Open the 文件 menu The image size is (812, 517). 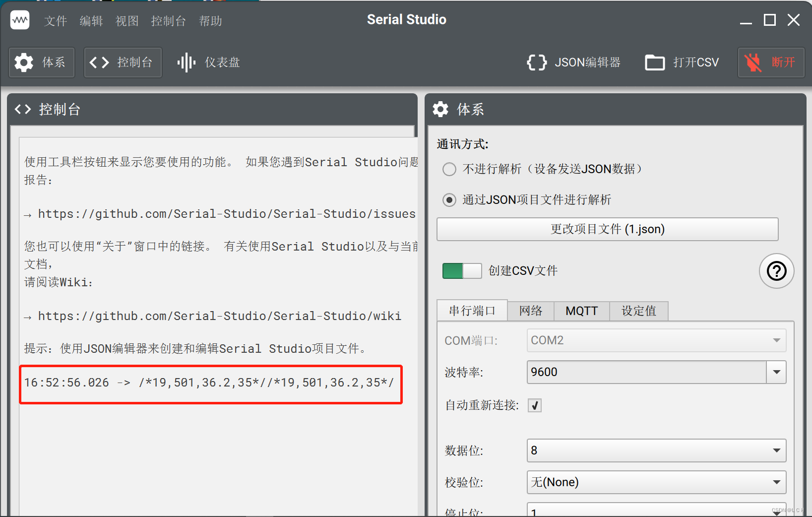[x=56, y=21]
